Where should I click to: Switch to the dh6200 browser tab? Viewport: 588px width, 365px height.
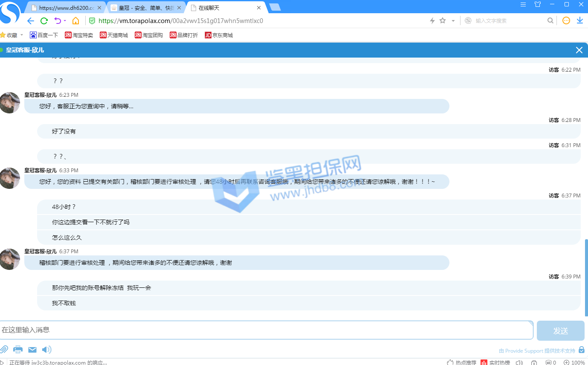(x=66, y=8)
